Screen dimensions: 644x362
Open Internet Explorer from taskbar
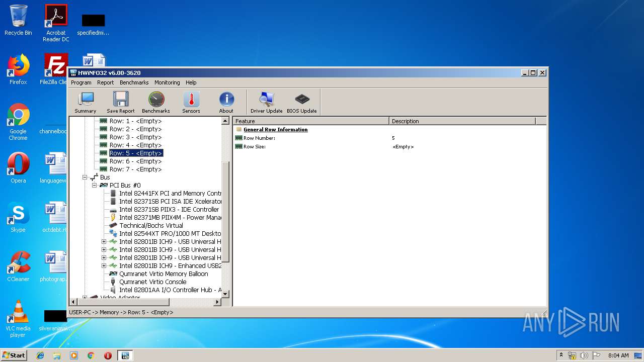[x=40, y=355]
